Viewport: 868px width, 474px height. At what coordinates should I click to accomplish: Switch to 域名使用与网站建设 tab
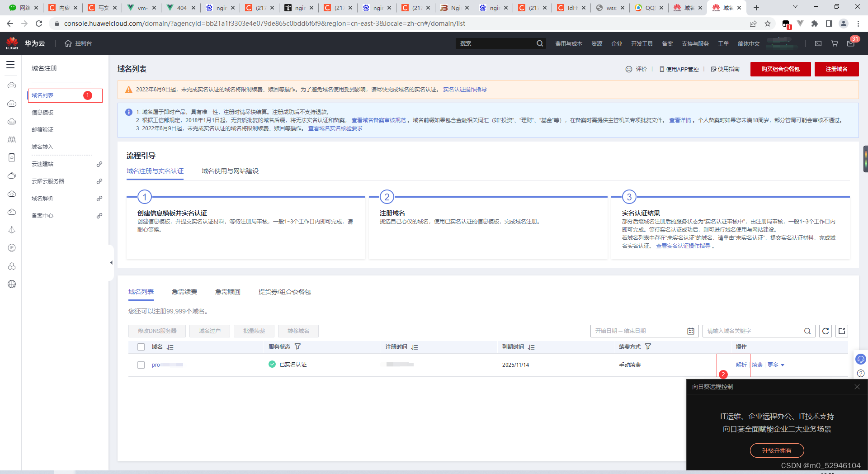230,171
